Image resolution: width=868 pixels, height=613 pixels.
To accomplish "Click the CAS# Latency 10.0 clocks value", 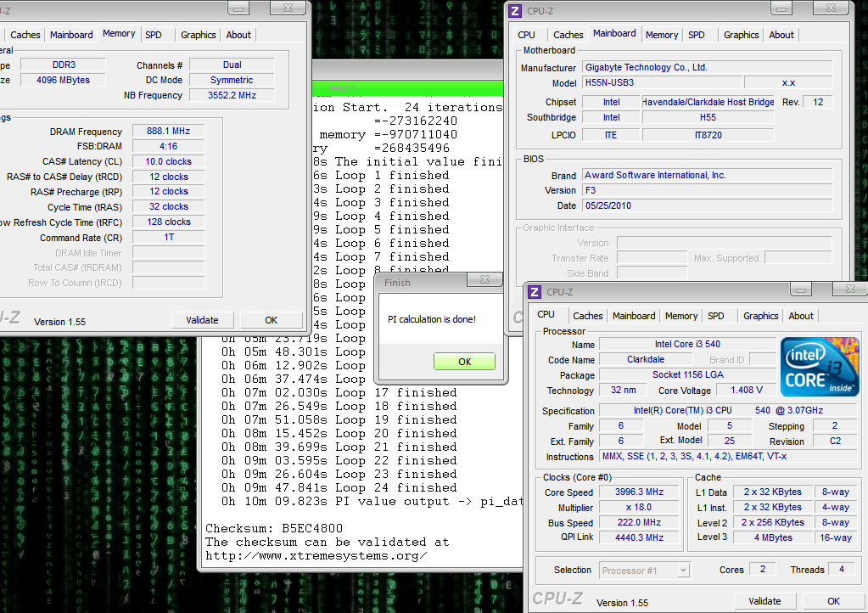I will pyautogui.click(x=168, y=161).
